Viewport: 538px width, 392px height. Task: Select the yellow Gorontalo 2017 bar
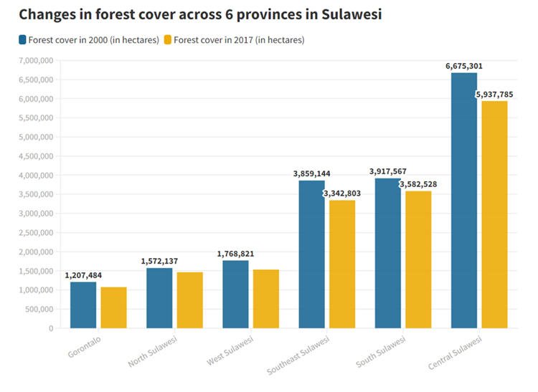[113, 307]
